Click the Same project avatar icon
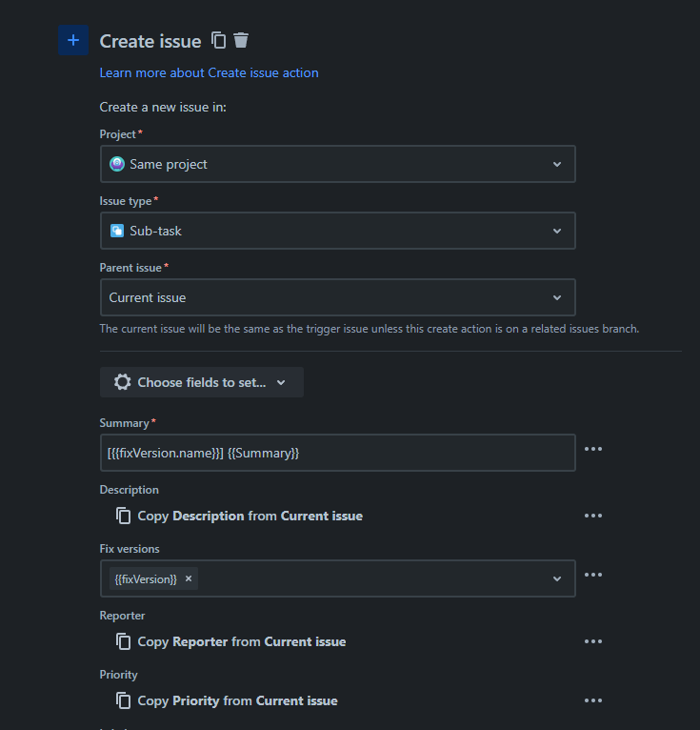The width and height of the screenshot is (700, 730). pyautogui.click(x=117, y=164)
